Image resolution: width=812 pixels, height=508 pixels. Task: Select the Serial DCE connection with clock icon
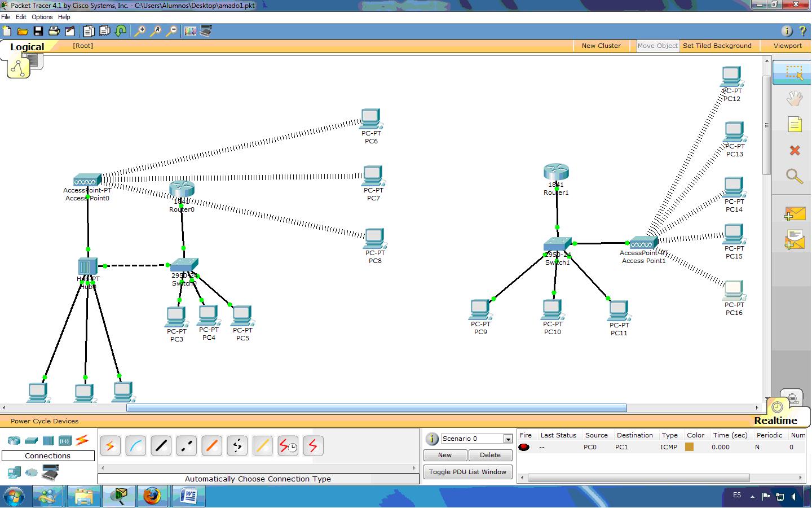[288, 445]
